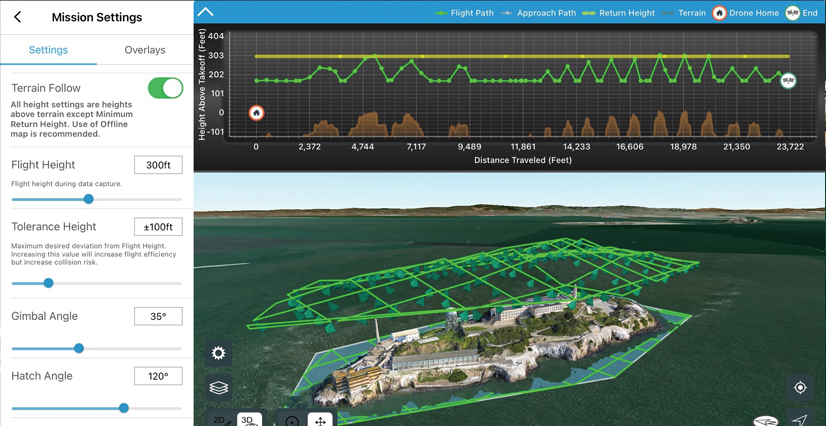Click the Flight Height slider handle
Viewport: 826px width, 426px height.
88,199
